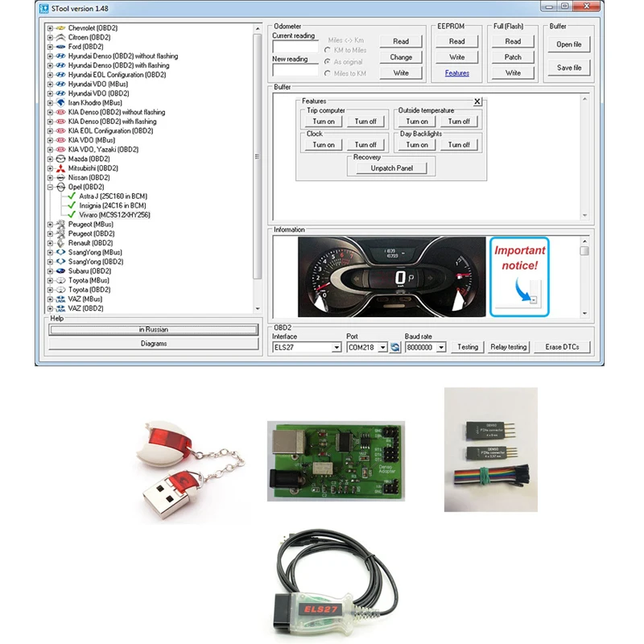Turn on the Trip computer feature
The width and height of the screenshot is (644, 644).
click(324, 122)
